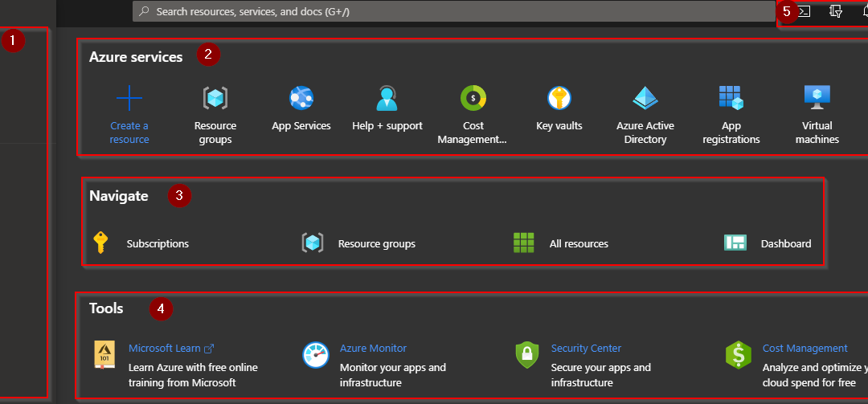
Task: Launch Cloud Shell from top bar
Action: [803, 11]
